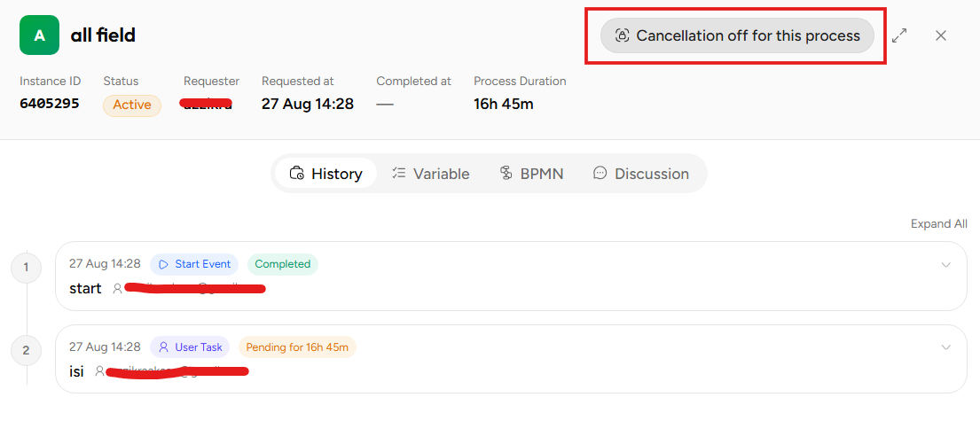The height and width of the screenshot is (444, 980).
Task: Click the clock icon on the History tab
Action: click(297, 174)
